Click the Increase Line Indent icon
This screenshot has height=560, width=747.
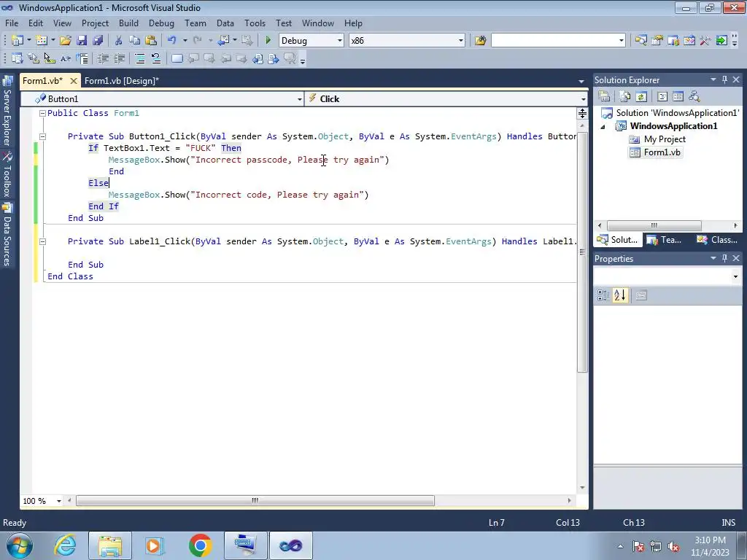point(119,58)
